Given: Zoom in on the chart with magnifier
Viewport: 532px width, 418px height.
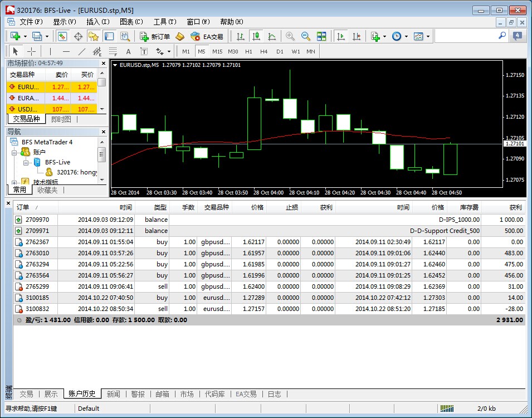Looking at the screenshot, I should 290,36.
